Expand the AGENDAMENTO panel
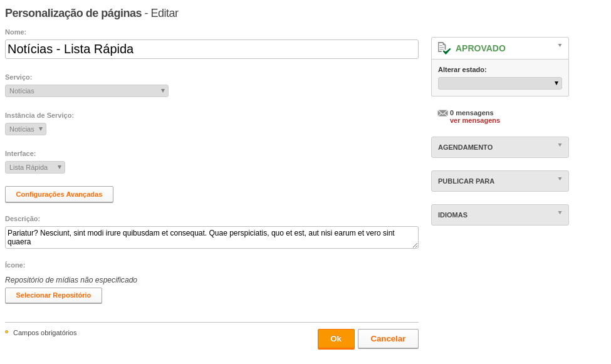This screenshot has height=364, width=611. pos(499,147)
